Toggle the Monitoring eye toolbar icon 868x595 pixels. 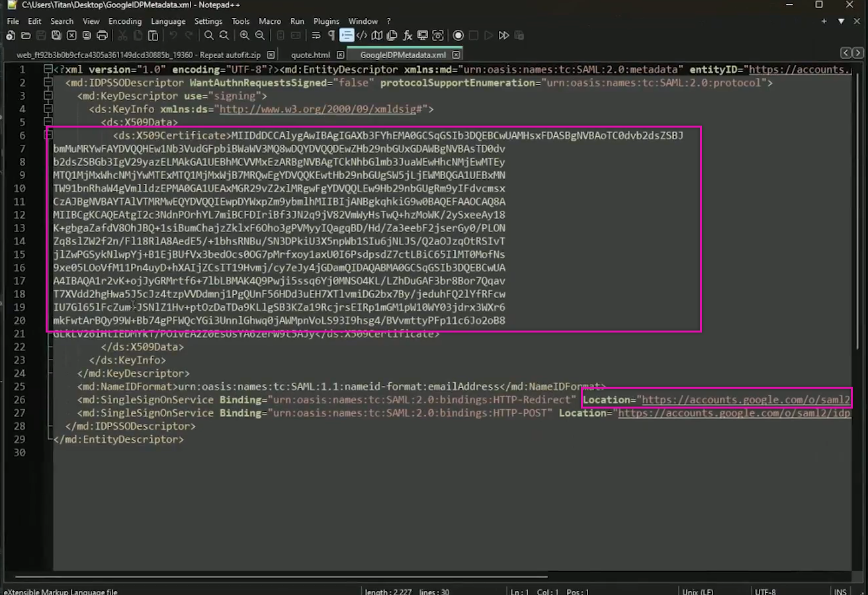tap(438, 35)
